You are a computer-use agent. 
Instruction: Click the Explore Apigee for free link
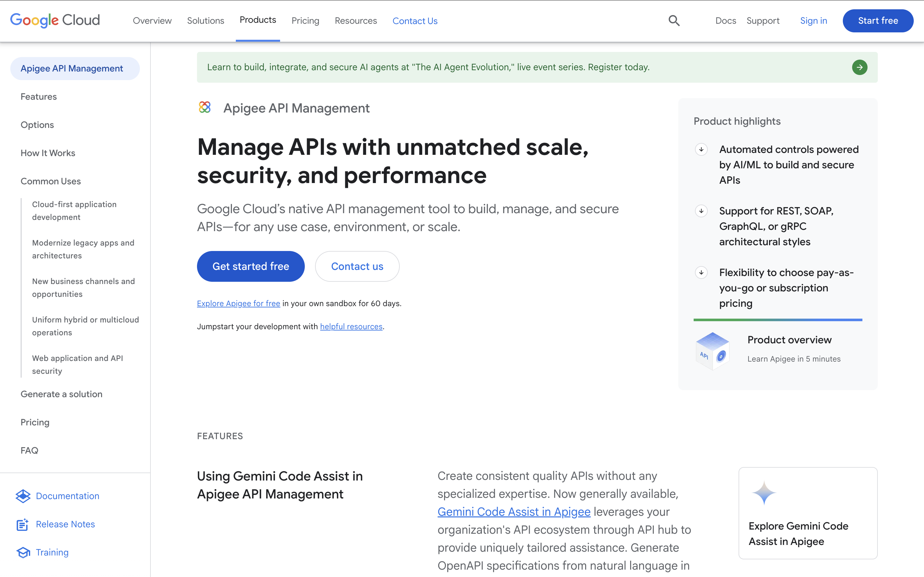coord(238,303)
